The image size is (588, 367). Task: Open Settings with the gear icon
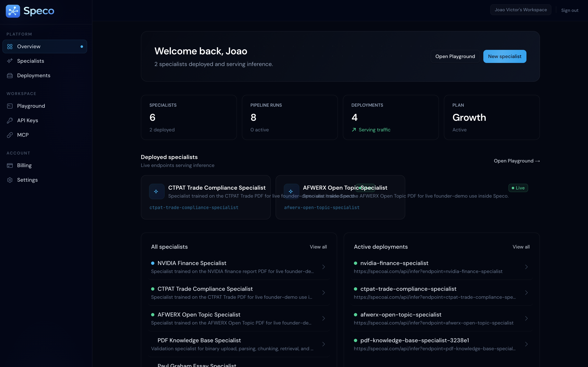point(10,180)
